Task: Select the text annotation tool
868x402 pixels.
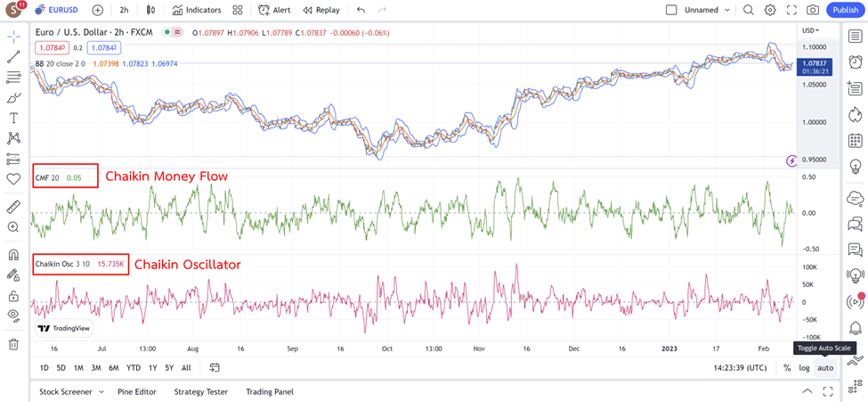Action: coord(13,118)
